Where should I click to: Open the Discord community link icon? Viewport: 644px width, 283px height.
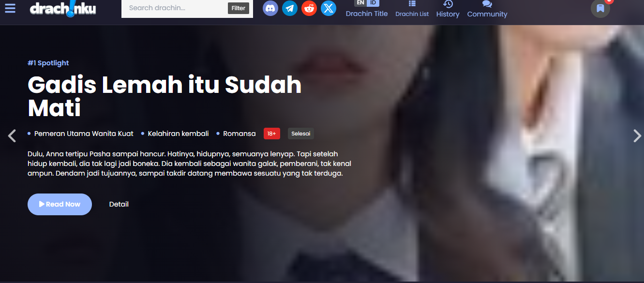(x=270, y=8)
